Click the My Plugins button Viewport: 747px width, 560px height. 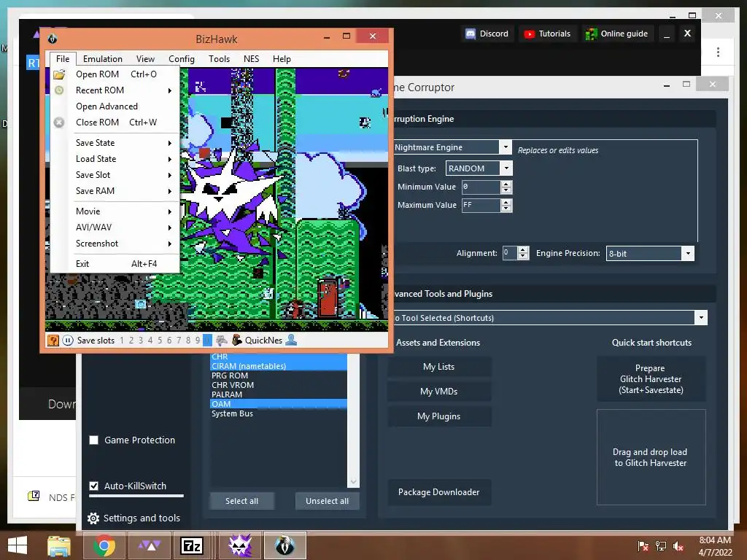438,416
